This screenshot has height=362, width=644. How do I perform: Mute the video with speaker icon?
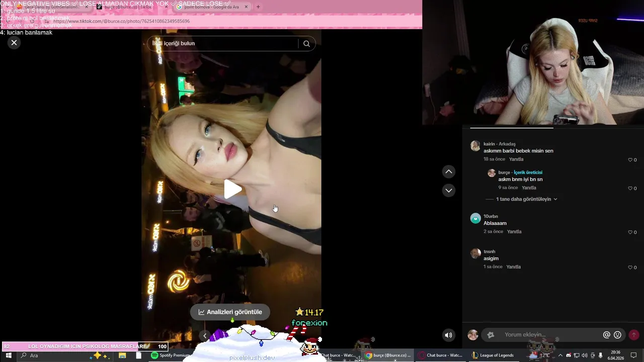point(448,335)
